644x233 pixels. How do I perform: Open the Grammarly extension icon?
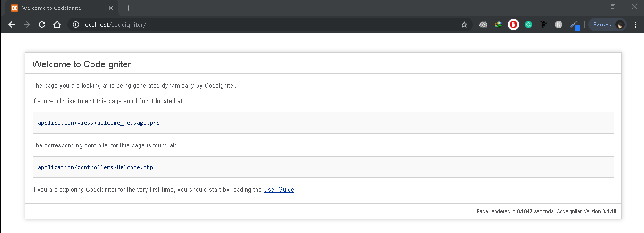[x=528, y=24]
